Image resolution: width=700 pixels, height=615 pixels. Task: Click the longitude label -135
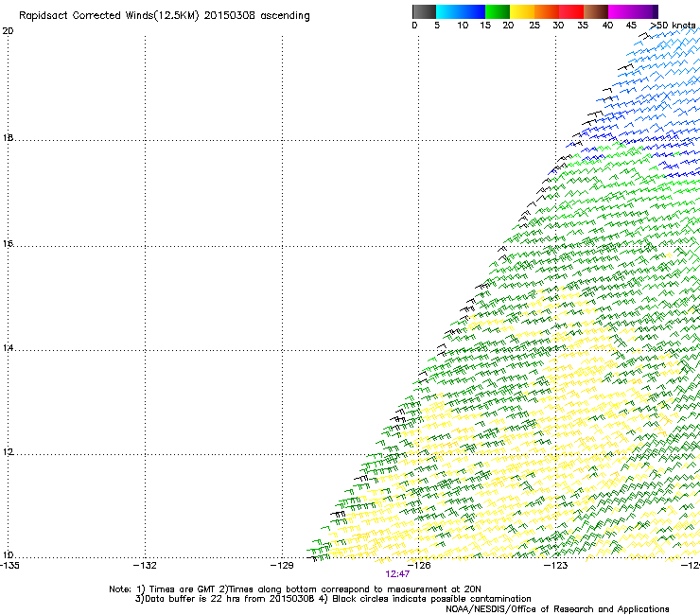click(x=9, y=566)
